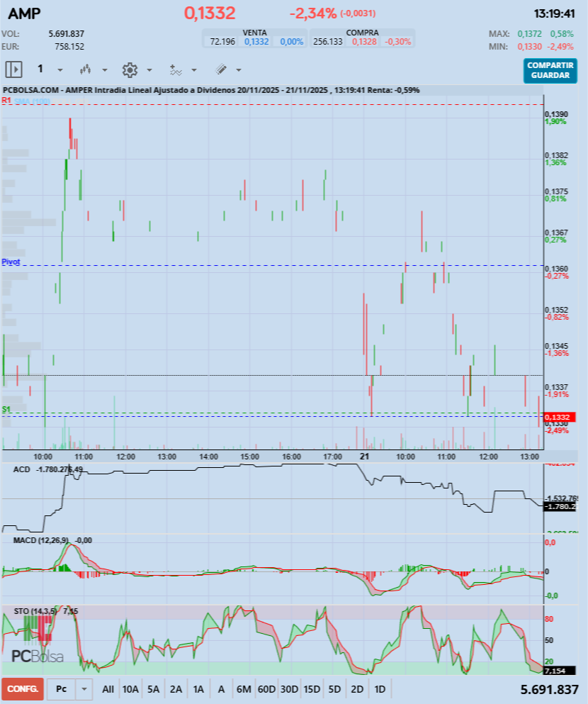Click the chart title PCBOLSA.COM AMPER text

point(211,90)
